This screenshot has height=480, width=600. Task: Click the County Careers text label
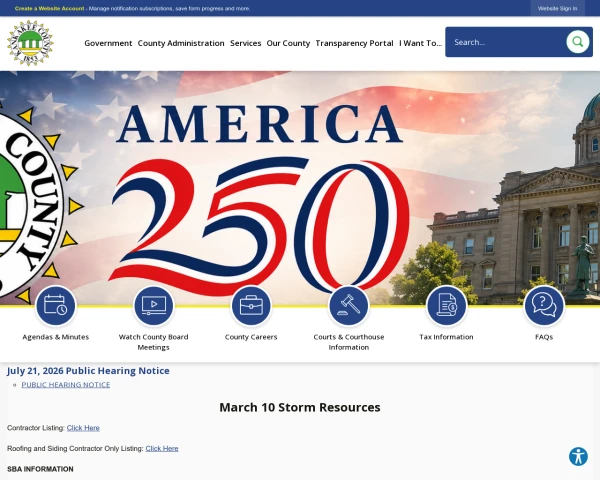[251, 337]
